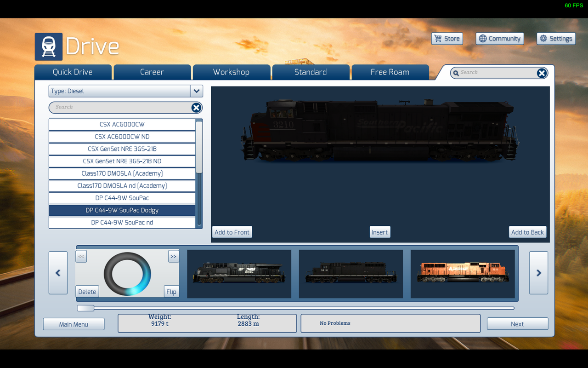
Task: Click the Type: Diesel combo box
Action: 125,91
